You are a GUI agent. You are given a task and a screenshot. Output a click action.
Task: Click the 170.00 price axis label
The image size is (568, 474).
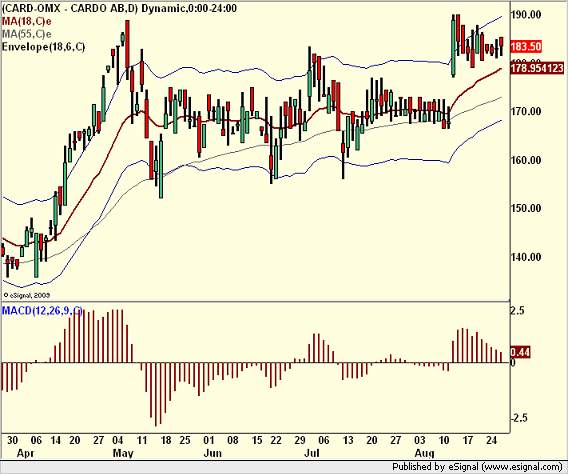pyautogui.click(x=526, y=111)
